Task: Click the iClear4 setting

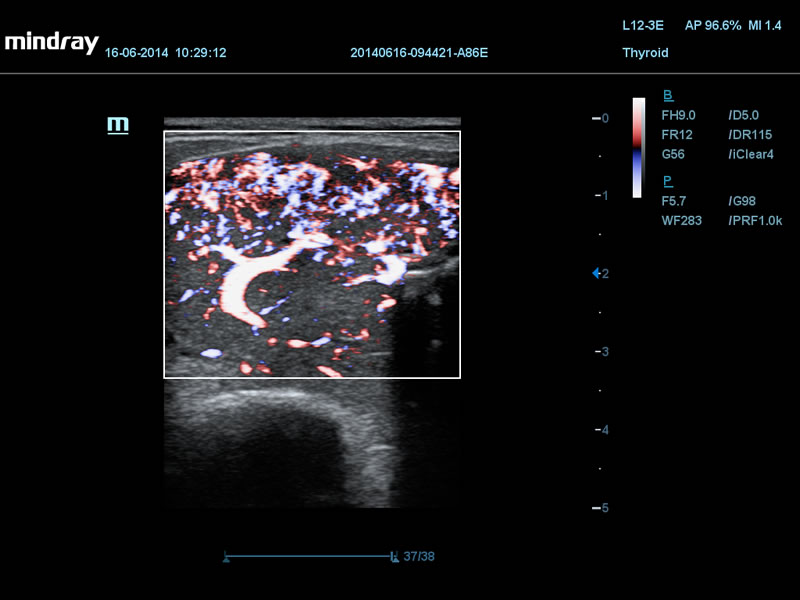Action: click(751, 155)
